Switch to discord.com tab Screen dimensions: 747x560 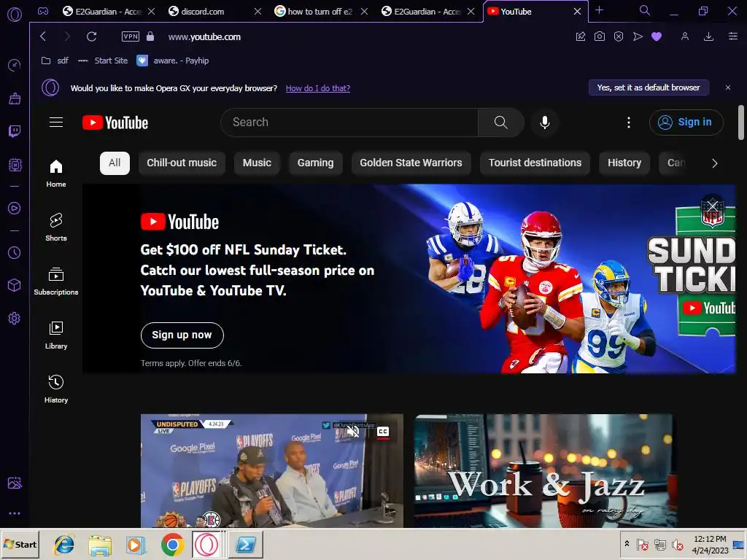[215, 11]
